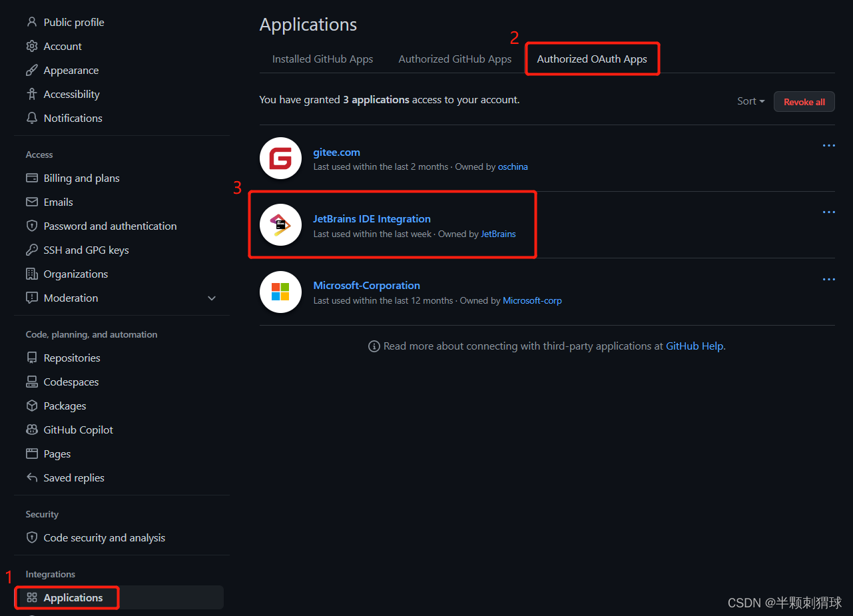The height and width of the screenshot is (616, 853).
Task: Click the Applications grid icon in sidebar
Action: point(32,597)
